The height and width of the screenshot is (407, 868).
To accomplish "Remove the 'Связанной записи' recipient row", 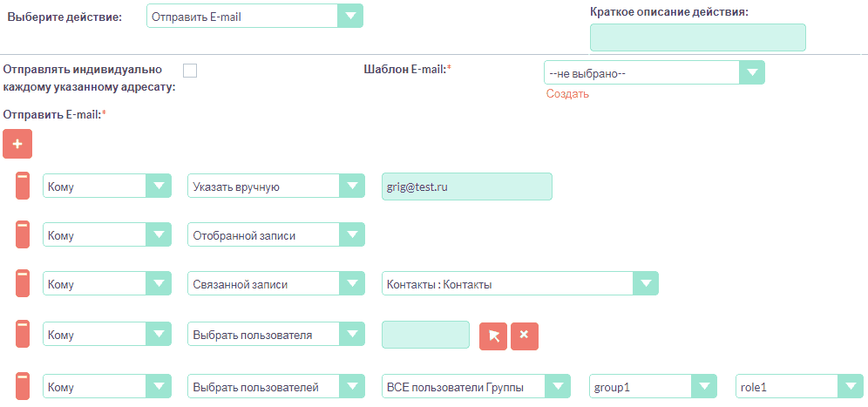I will [x=24, y=284].
